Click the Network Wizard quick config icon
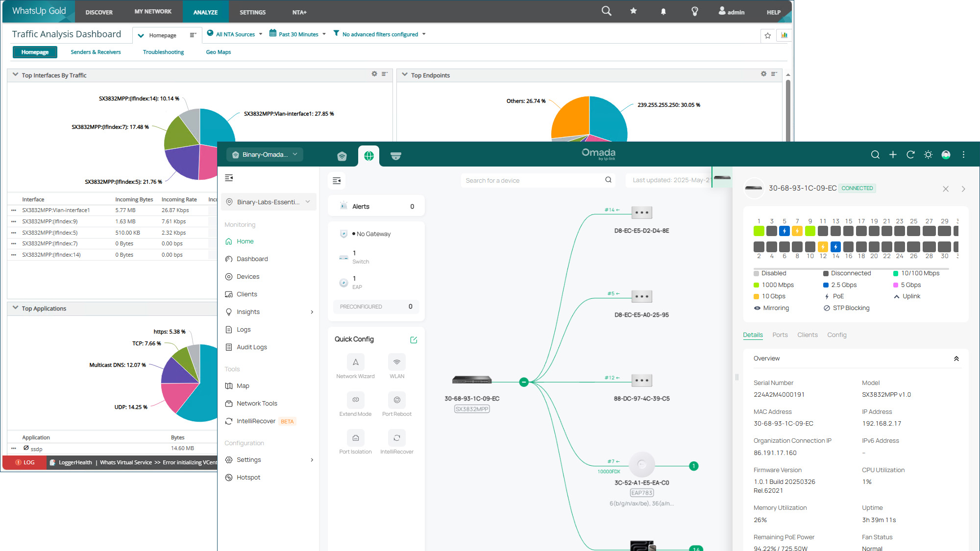980x551 pixels. [x=356, y=362]
